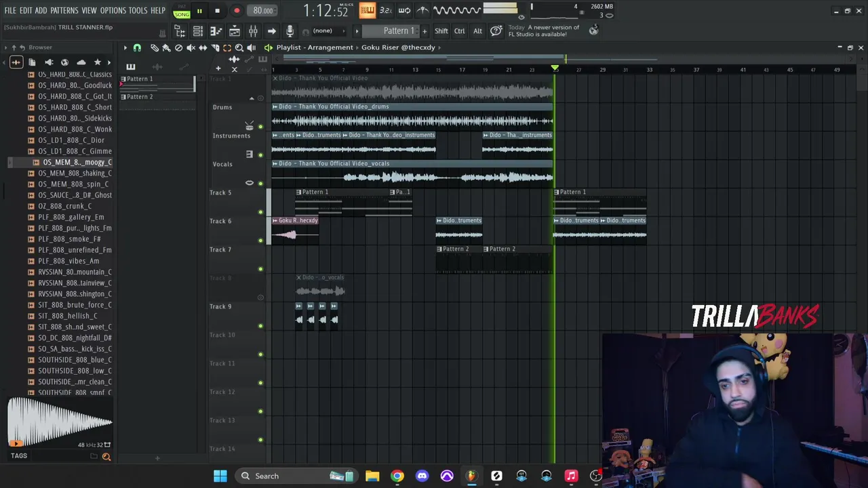Select the playlist select tool
This screenshot has height=488, width=868.
(227, 47)
